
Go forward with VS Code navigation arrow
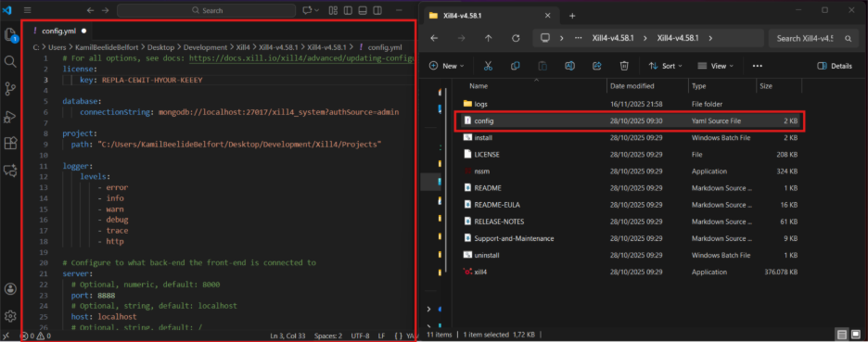tap(105, 10)
